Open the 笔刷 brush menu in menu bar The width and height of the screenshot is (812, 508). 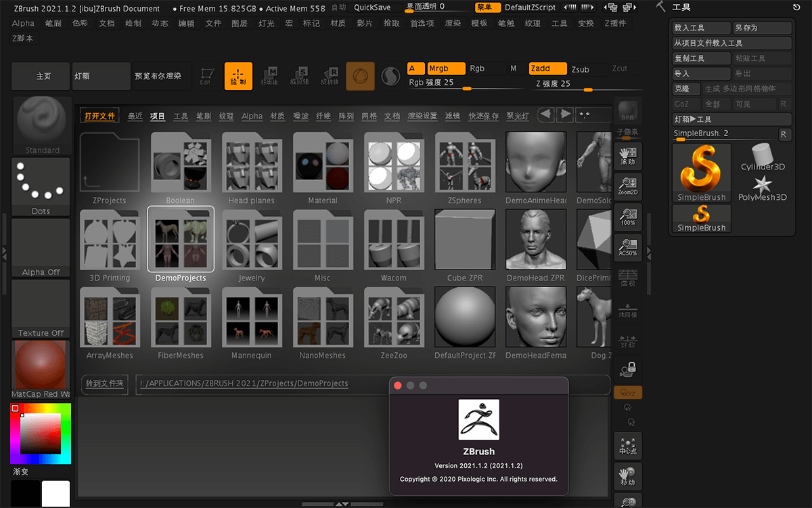pos(53,23)
